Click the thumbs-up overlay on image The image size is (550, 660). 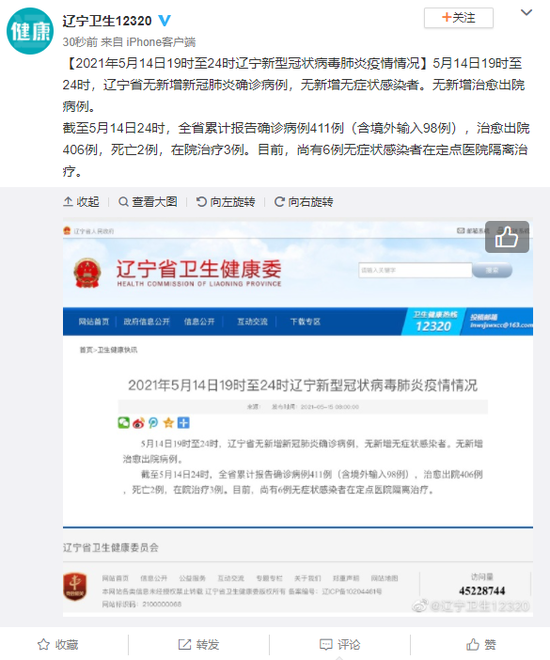[507, 237]
